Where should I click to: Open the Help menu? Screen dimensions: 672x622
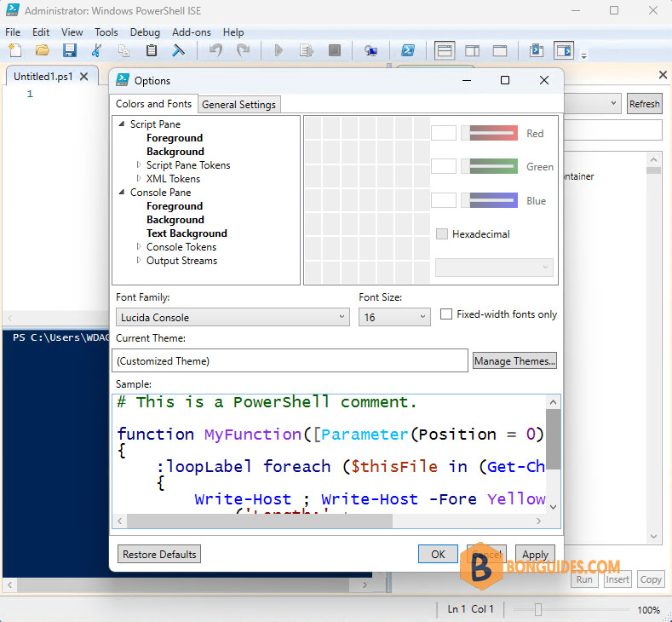(x=233, y=32)
